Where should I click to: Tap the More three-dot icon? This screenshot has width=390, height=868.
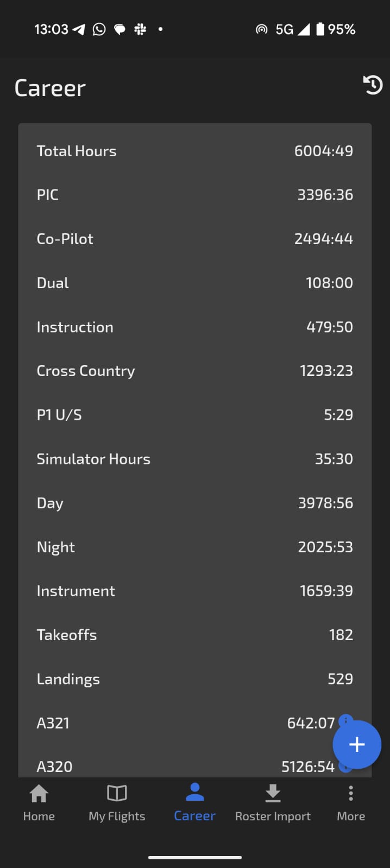[351, 794]
